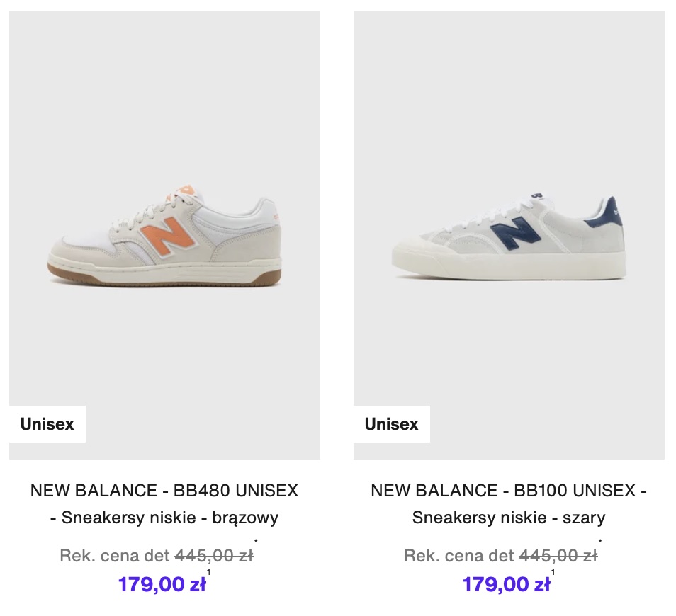The image size is (676, 616).
Task: Click footnote marker 1 beside BB100 sale price
Action: 553,573
